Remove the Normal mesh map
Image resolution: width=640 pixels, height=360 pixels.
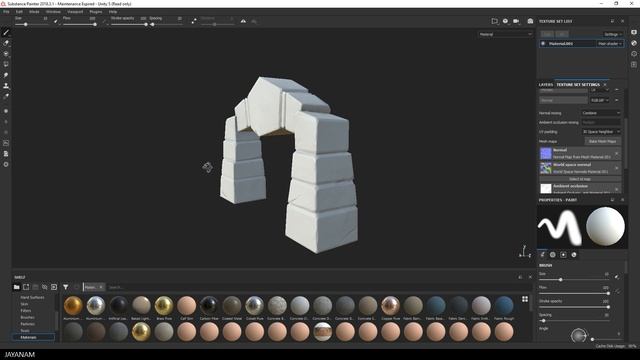point(616,153)
